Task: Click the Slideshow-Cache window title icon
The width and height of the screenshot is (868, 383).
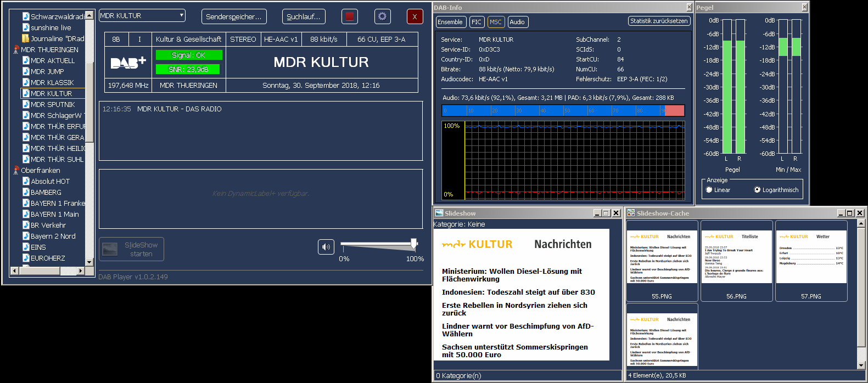Action: 631,213
